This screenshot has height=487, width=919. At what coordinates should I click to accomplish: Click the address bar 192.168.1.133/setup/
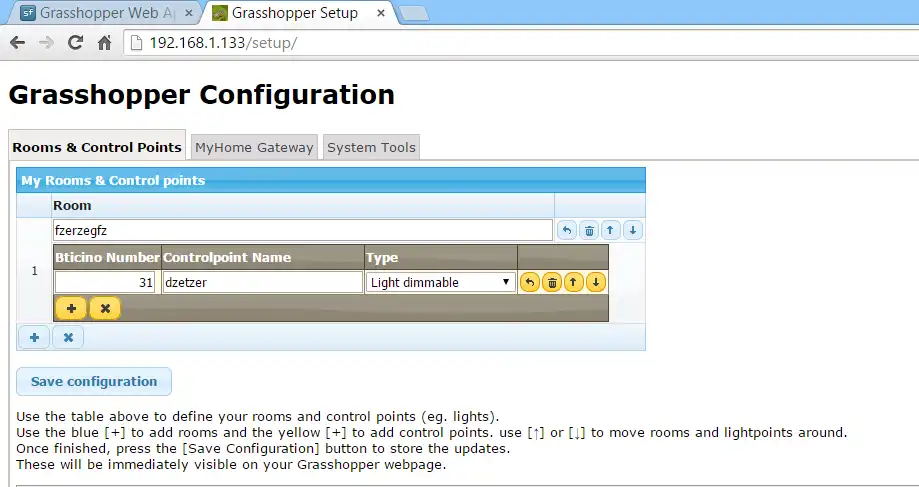coord(522,43)
